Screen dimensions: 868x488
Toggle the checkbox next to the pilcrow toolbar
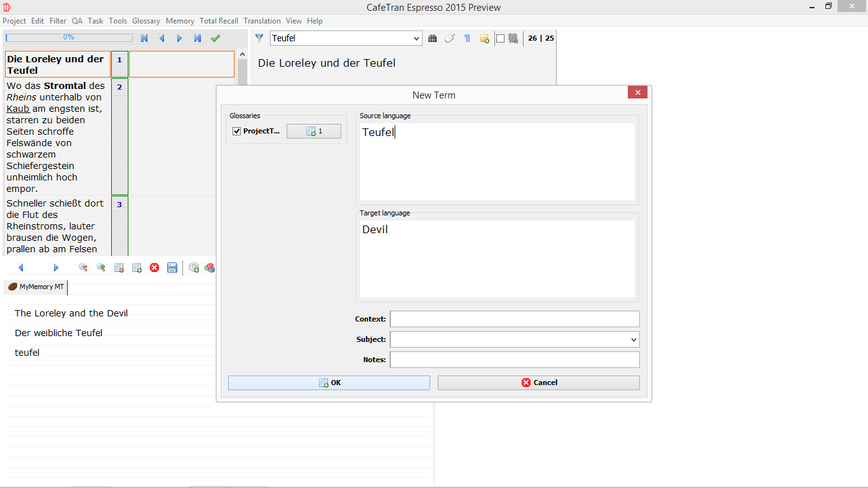coord(500,38)
